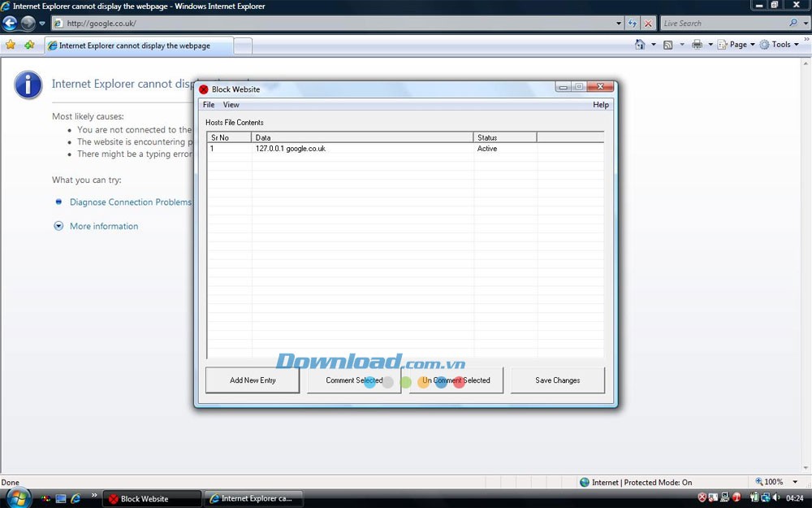Open the Page dropdown menu
This screenshot has height=508, width=812.
736,45
